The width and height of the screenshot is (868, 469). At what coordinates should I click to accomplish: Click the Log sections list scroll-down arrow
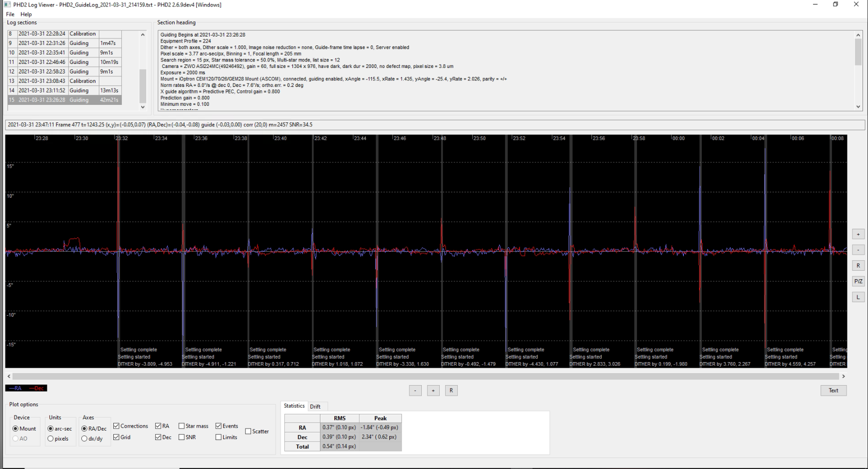click(143, 106)
